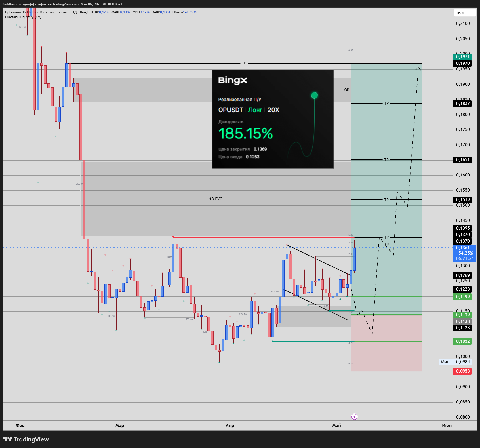
Task: Click the green 0,1971 price tag
Action: tap(463, 57)
